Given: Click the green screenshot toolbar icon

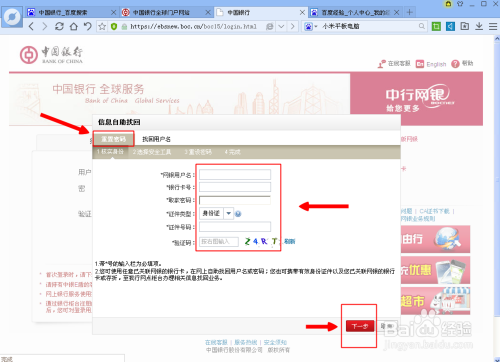Looking at the screenshot, I should [x=436, y=26].
